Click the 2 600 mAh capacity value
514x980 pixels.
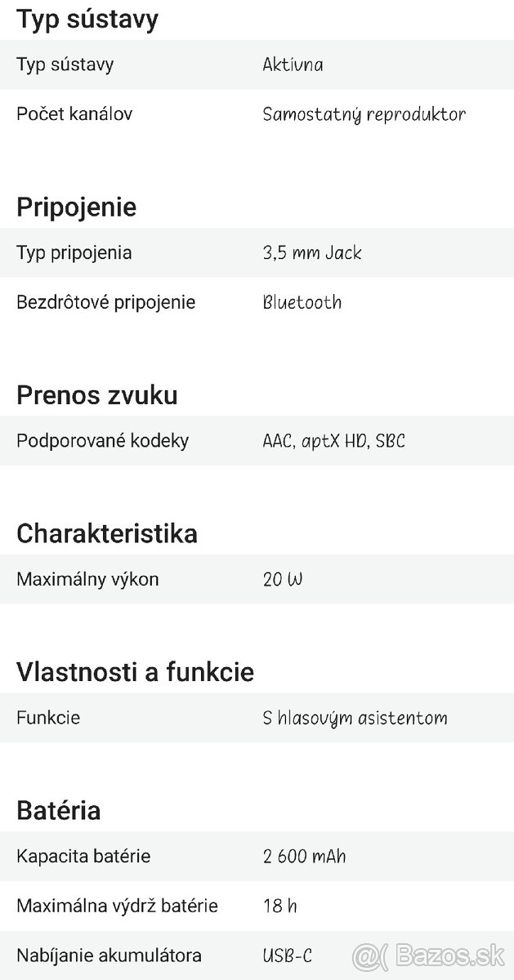(304, 857)
